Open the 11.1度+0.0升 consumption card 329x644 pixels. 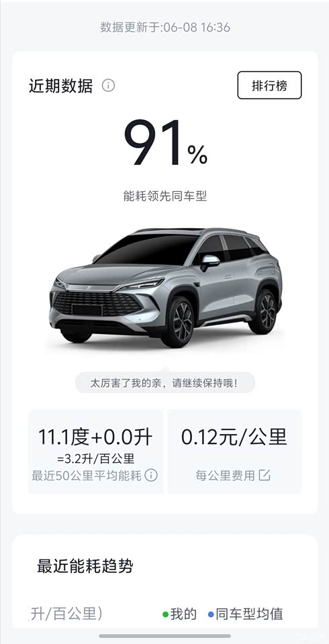pyautogui.click(x=95, y=451)
